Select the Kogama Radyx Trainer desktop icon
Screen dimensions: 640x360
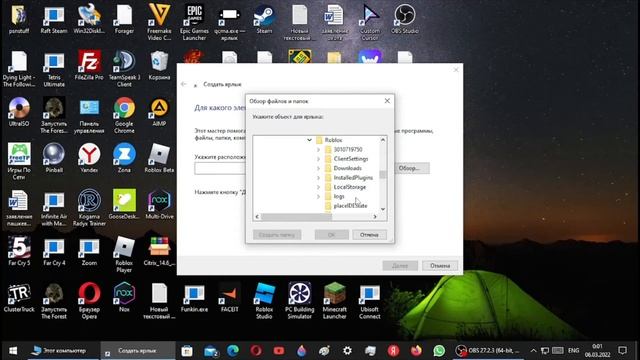tap(89, 207)
